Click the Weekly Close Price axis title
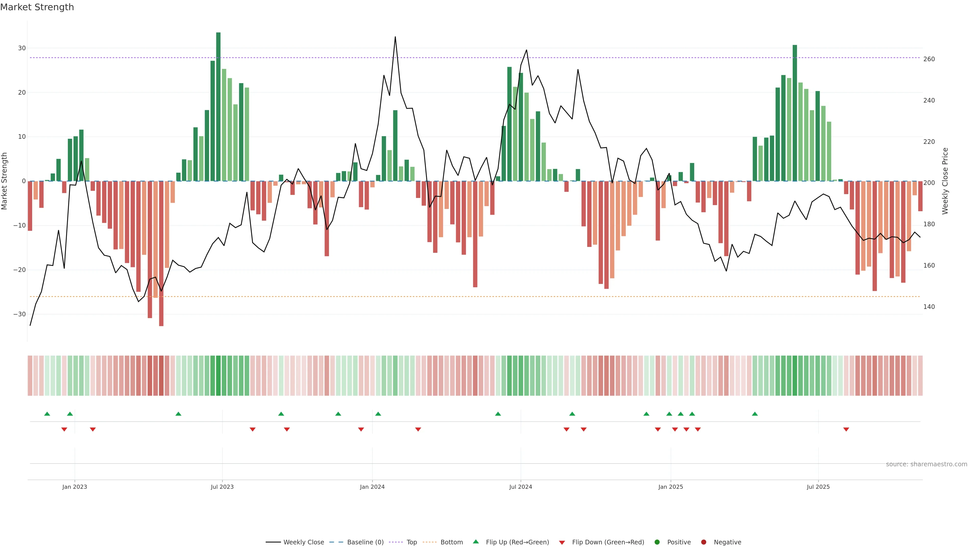The image size is (980, 551). (x=945, y=181)
